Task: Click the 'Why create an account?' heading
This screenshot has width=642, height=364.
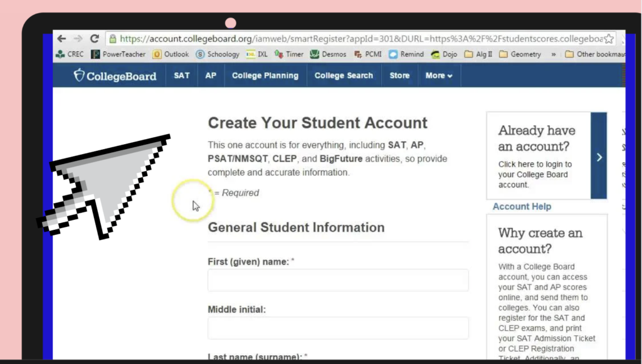Action: coord(540,241)
